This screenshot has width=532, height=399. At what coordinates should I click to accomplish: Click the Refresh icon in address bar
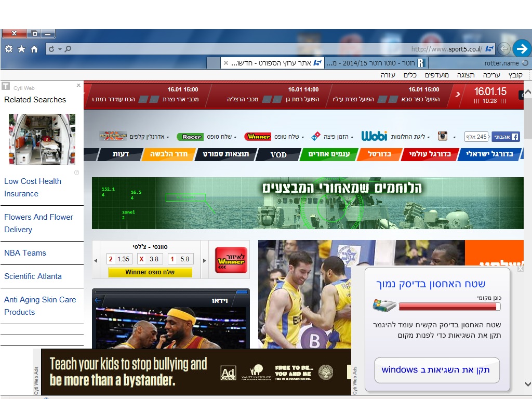(51, 49)
